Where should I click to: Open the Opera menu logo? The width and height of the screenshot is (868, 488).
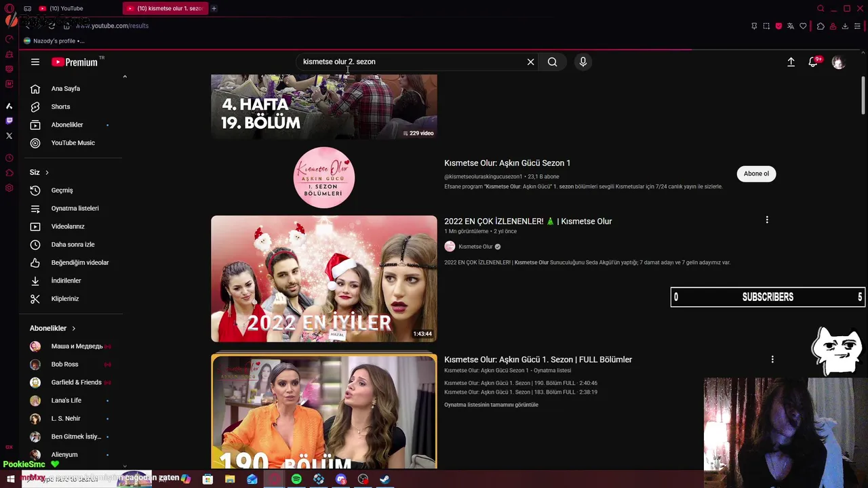pyautogui.click(x=9, y=8)
